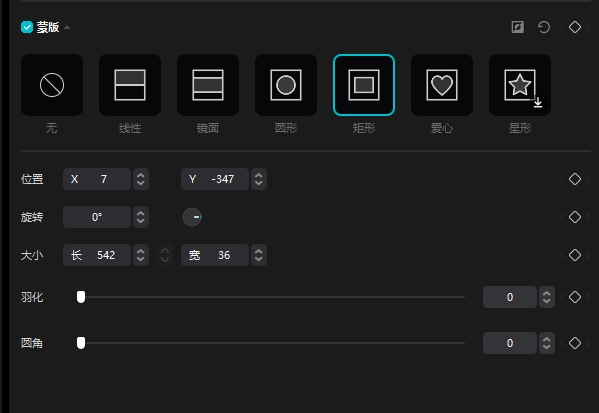Add keyframe for 位置 position row

click(x=575, y=179)
